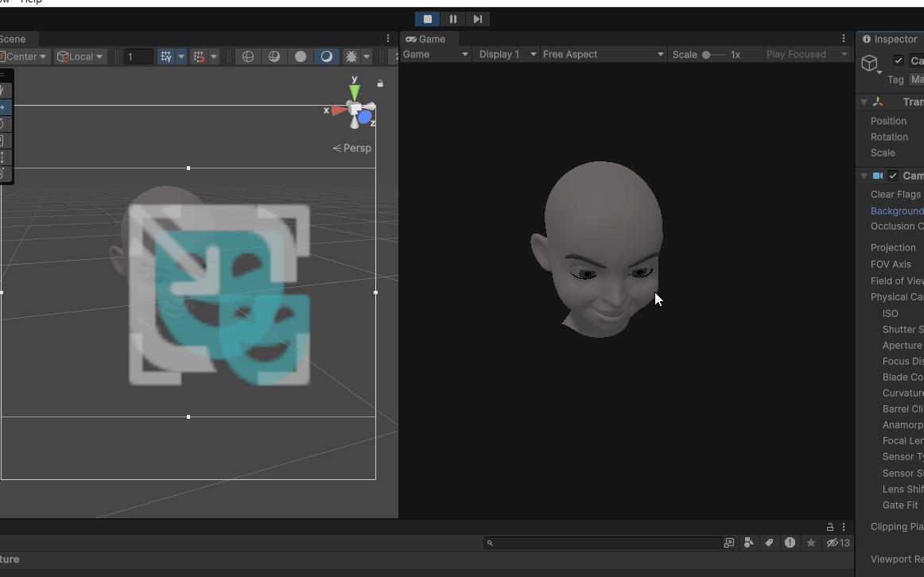
Task: Toggle the bottom panel lock icon
Action: (x=829, y=526)
